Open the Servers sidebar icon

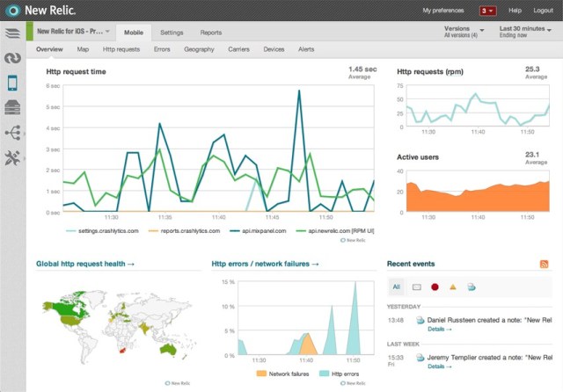click(x=12, y=107)
